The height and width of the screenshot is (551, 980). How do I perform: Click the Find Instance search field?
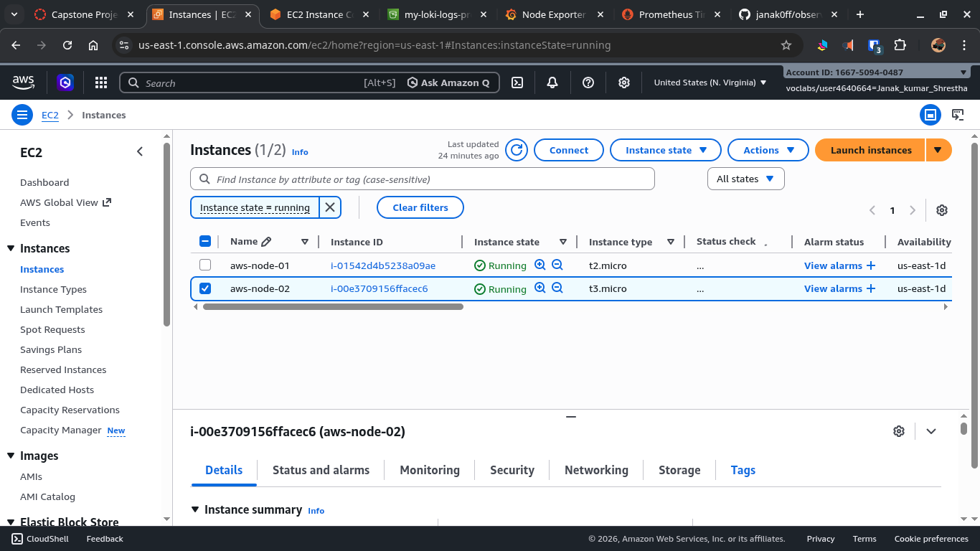click(422, 179)
